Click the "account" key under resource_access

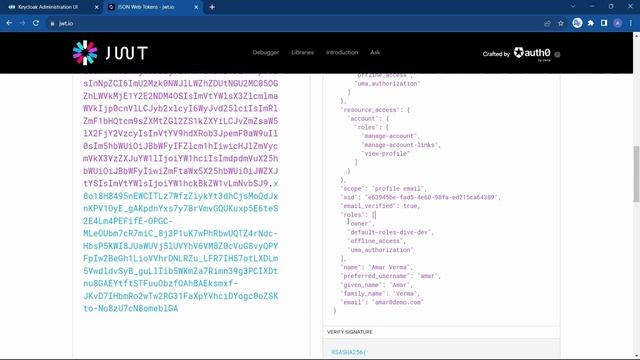point(363,118)
